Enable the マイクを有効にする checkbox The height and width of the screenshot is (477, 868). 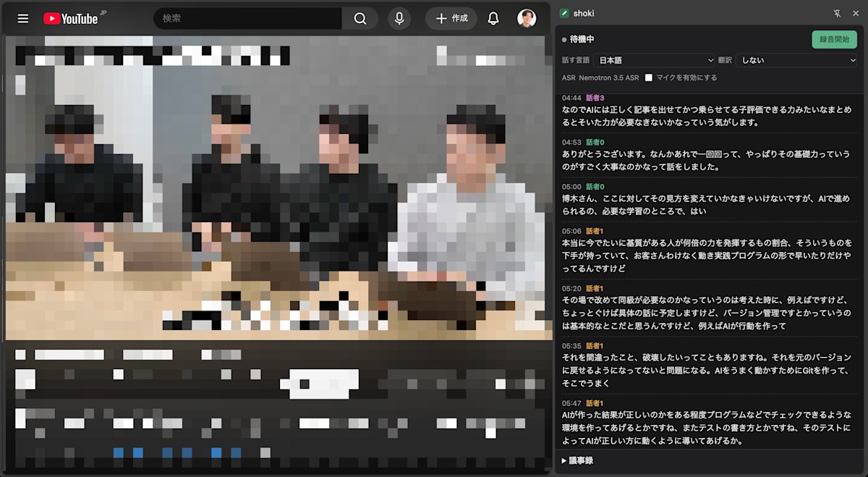[649, 77]
